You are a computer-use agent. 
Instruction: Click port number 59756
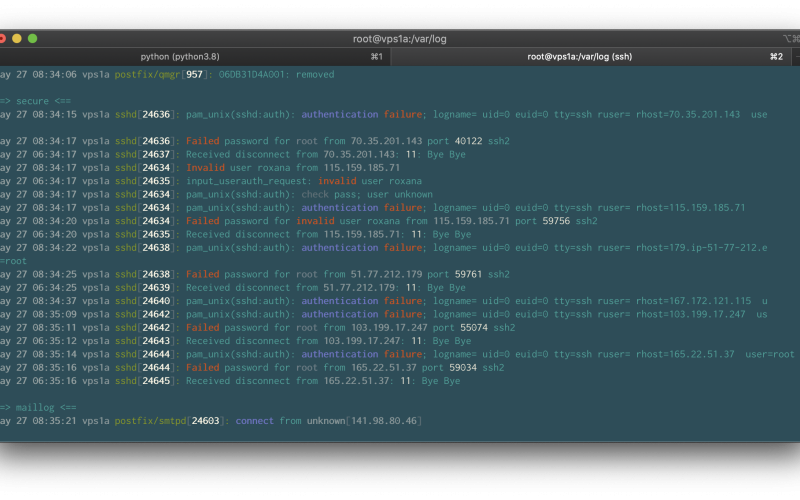point(556,221)
